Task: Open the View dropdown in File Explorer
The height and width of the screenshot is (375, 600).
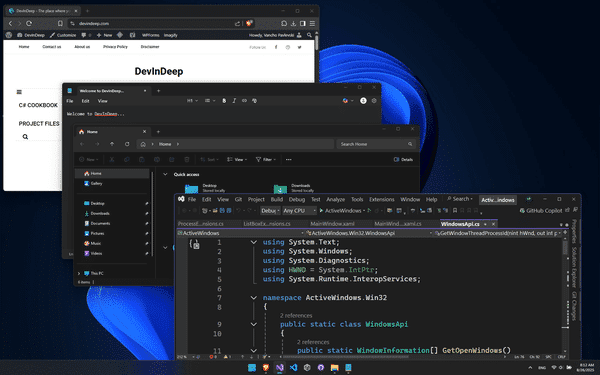Action: pyautogui.click(x=237, y=160)
